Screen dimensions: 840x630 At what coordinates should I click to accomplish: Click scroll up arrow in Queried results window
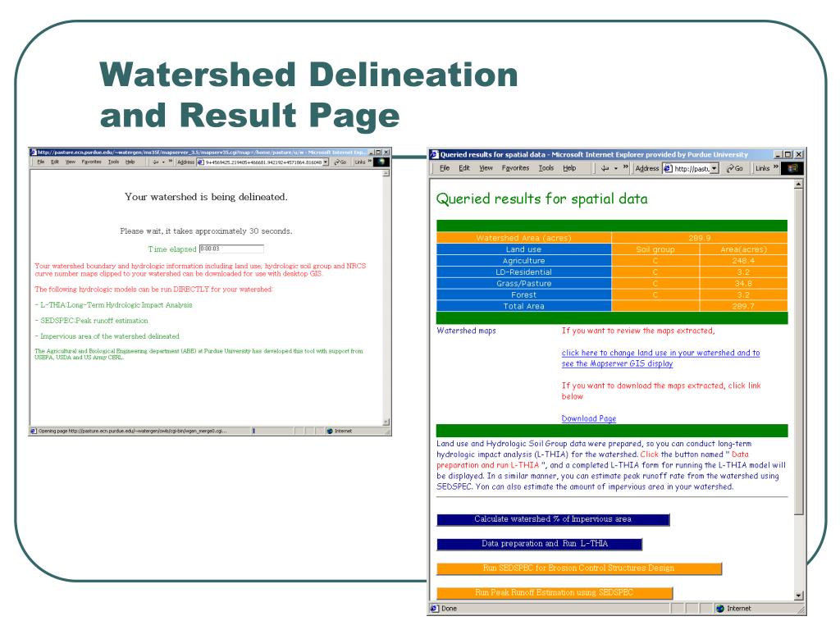799,185
